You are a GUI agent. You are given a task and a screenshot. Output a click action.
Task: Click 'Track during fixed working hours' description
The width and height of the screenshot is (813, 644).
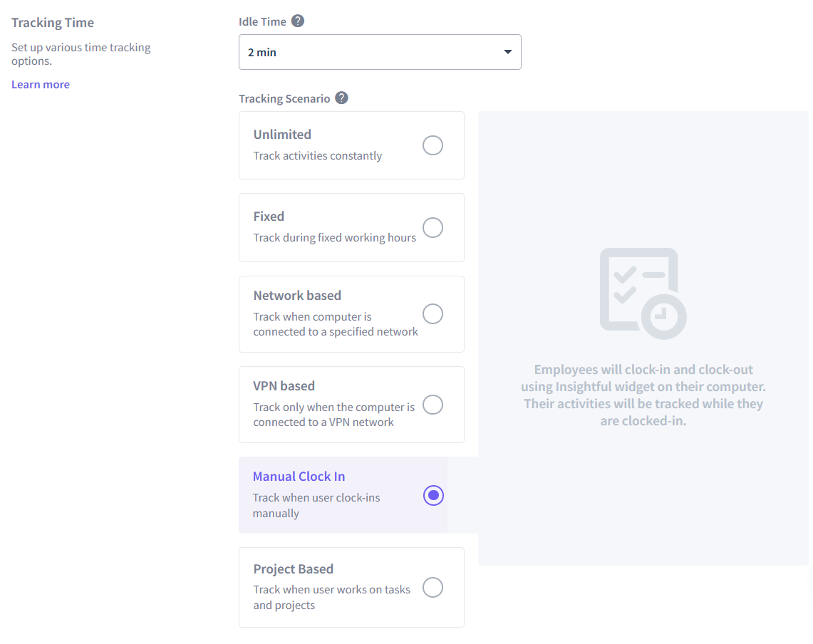335,237
